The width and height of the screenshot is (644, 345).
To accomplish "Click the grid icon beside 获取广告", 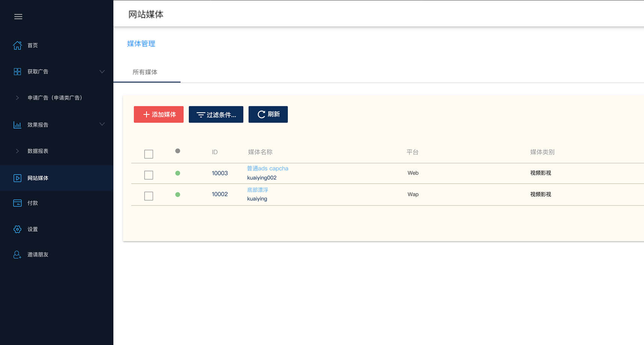I will click(17, 72).
